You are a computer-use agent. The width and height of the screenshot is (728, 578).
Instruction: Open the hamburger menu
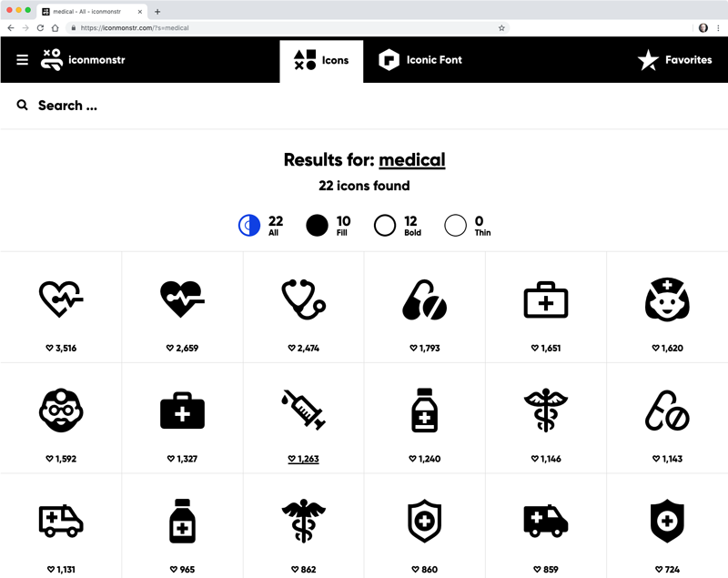(x=22, y=60)
